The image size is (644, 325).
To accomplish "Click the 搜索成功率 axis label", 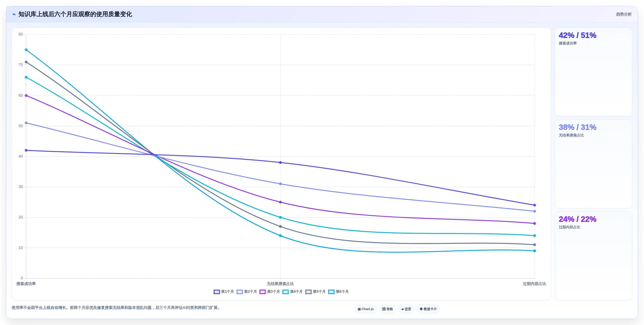I will 26,284.
